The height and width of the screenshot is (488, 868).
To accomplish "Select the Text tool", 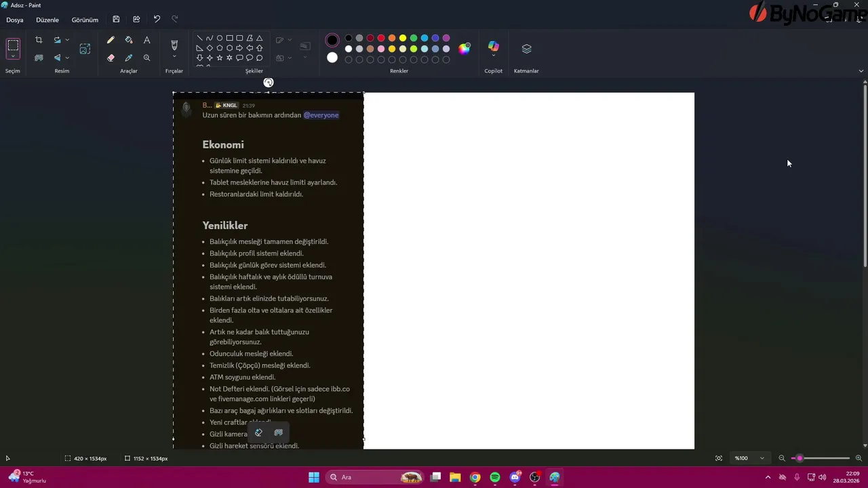I will coord(146,40).
